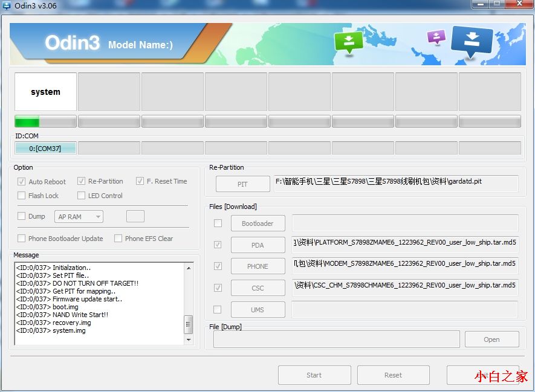Click the UMS file button
This screenshot has width=535, height=392.
[x=258, y=310]
